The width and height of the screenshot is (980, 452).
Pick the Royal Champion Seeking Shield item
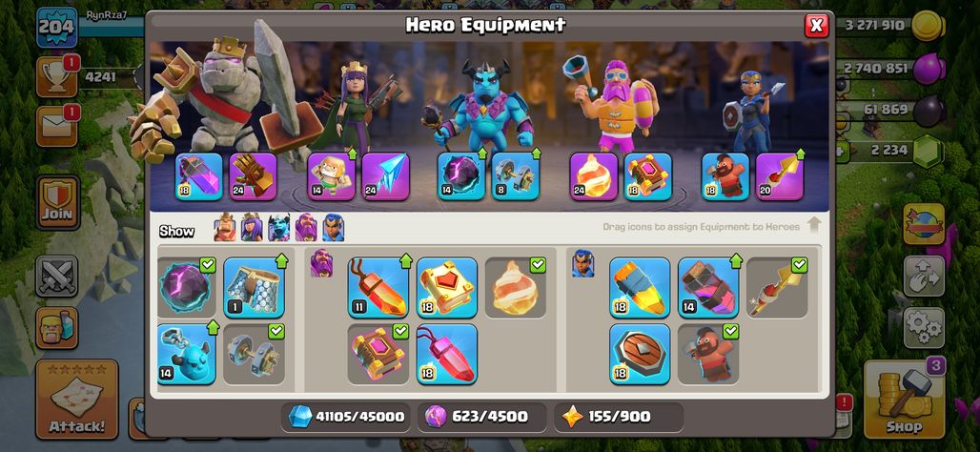pyautogui.click(x=640, y=354)
